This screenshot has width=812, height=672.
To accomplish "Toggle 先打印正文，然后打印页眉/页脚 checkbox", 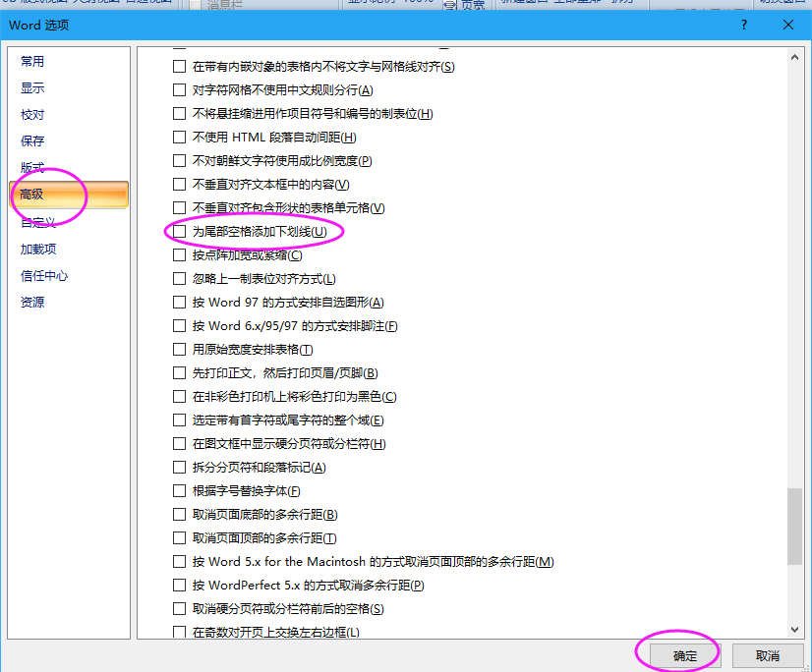I will 179,373.
